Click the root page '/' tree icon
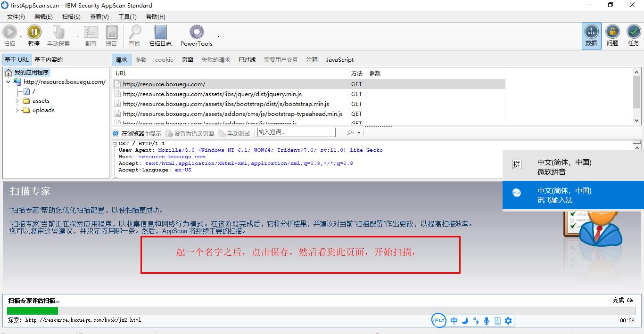This screenshot has width=644, height=334. [x=27, y=91]
